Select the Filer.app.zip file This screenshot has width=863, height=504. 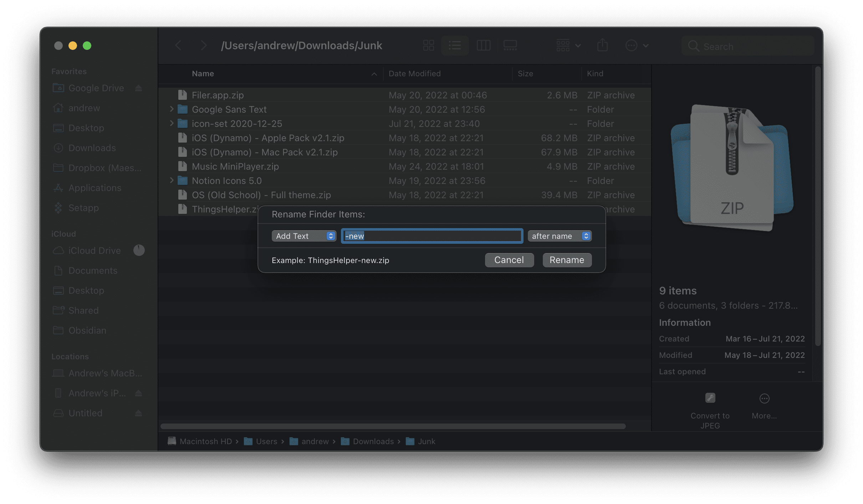[x=405, y=95]
